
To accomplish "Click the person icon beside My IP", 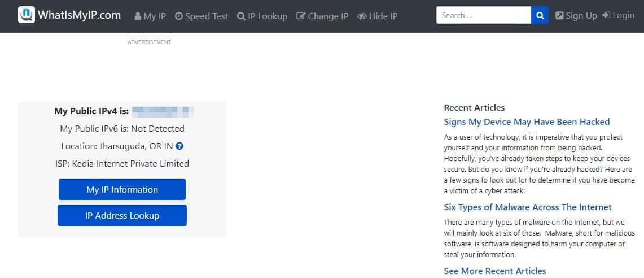I will 138,16.
